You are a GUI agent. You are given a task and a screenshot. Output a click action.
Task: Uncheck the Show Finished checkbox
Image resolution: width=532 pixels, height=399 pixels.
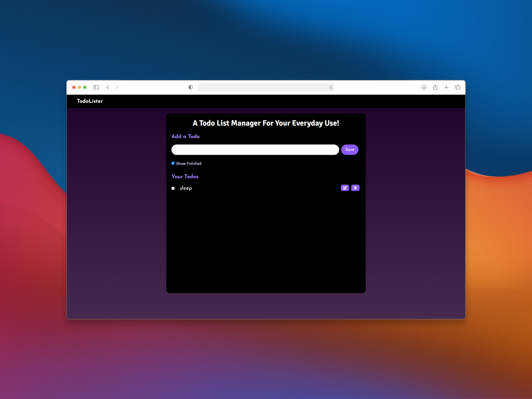point(173,163)
